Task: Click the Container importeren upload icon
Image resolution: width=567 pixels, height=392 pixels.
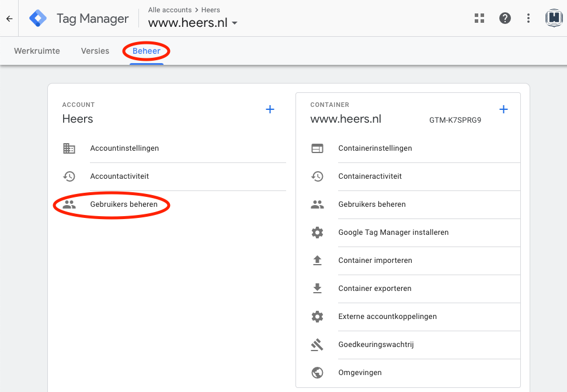Action: click(318, 261)
